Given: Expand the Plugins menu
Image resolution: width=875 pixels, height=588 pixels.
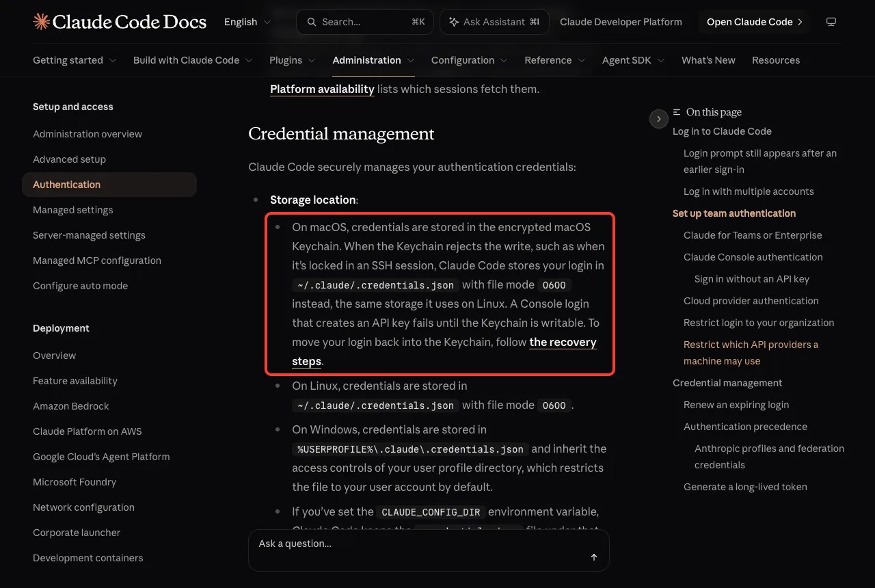Looking at the screenshot, I should click(293, 60).
